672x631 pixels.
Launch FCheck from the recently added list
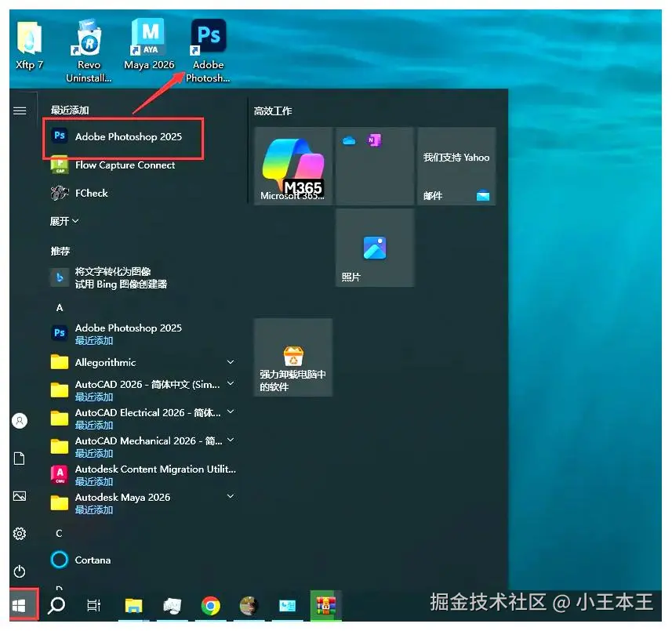coord(93,193)
